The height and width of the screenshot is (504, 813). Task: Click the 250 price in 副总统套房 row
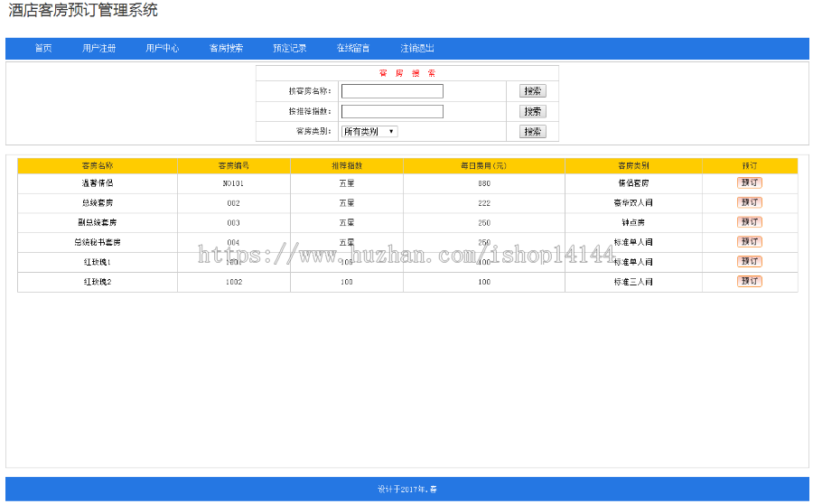tap(484, 222)
